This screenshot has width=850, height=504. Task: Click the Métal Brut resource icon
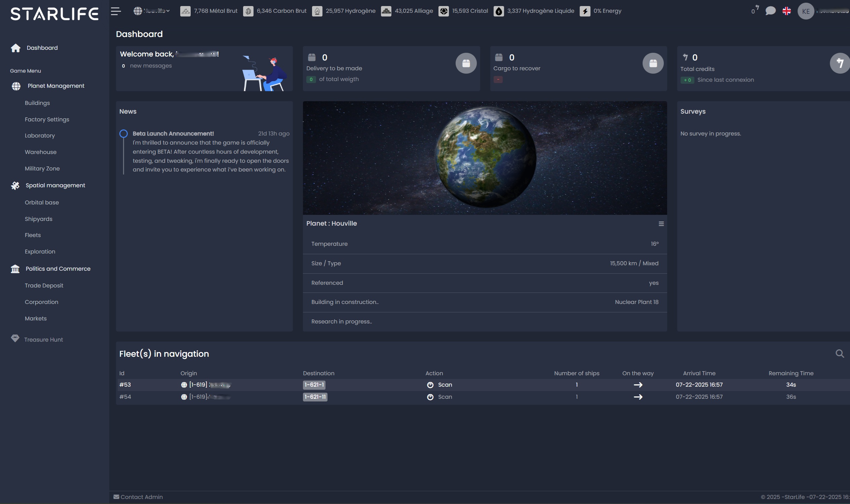click(x=185, y=11)
